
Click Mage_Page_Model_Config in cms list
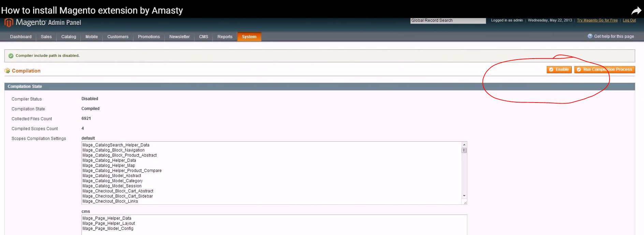108,229
